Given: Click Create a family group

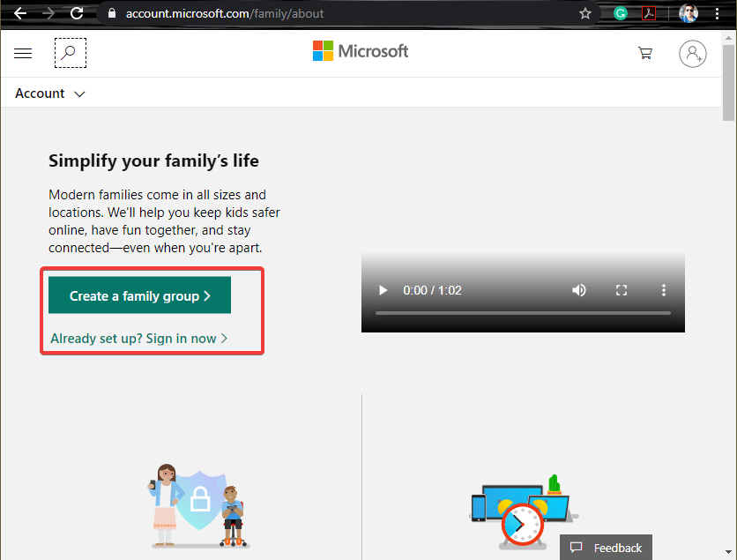Looking at the screenshot, I should click(x=138, y=295).
